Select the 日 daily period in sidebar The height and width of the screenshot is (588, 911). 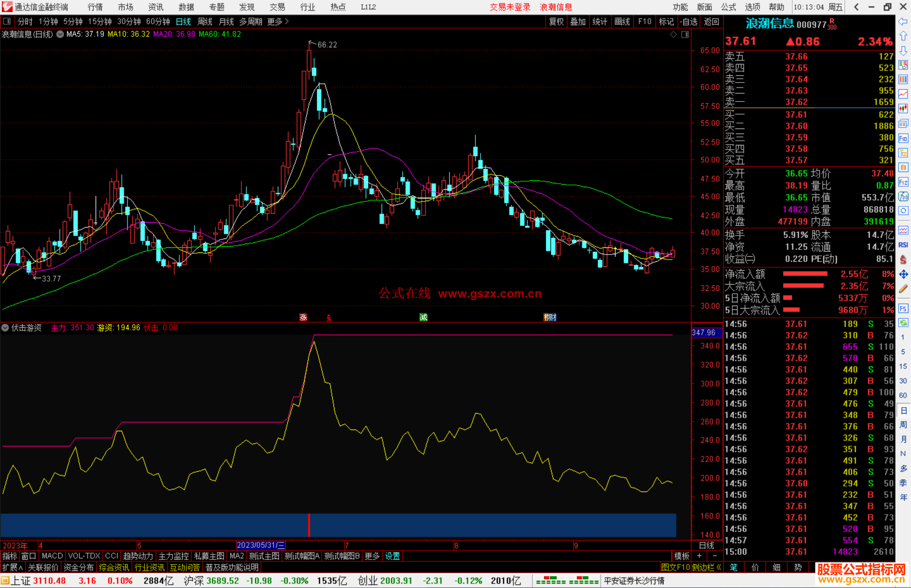pos(903,411)
